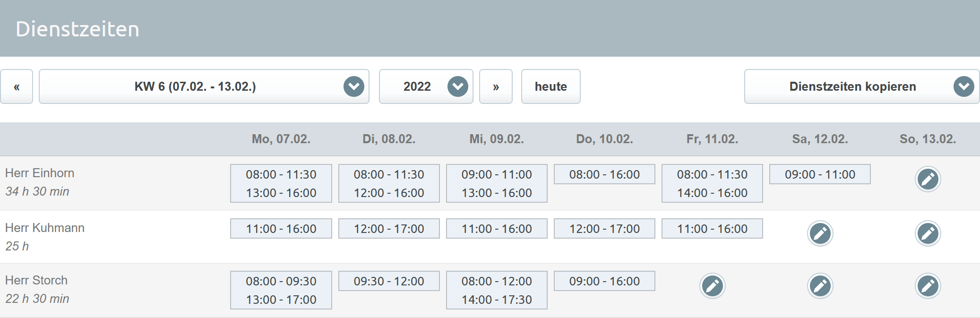Edit Herr Storch's Saturday 12.02. shift

[820, 286]
